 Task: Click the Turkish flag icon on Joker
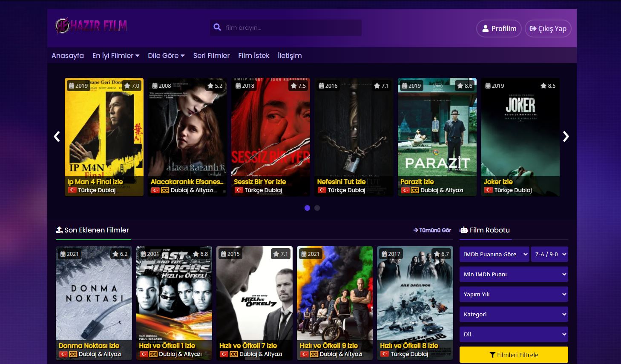pos(488,190)
